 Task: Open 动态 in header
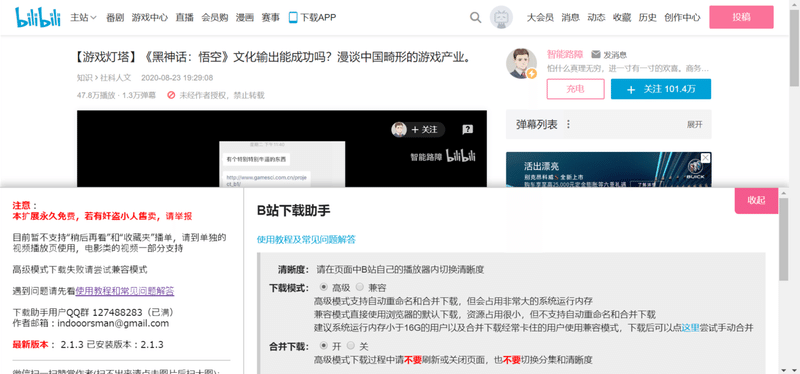[596, 17]
